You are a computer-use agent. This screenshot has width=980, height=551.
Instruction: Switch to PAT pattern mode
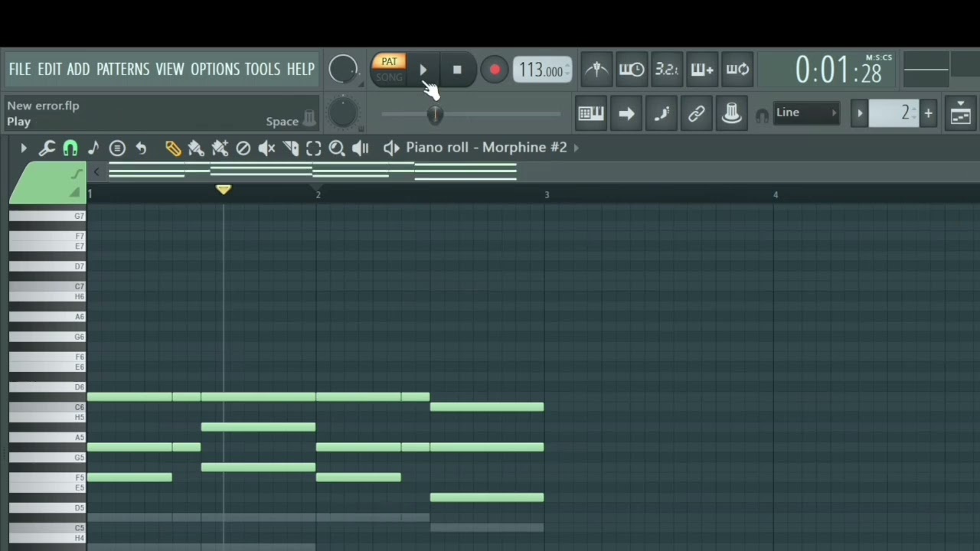[x=389, y=62]
